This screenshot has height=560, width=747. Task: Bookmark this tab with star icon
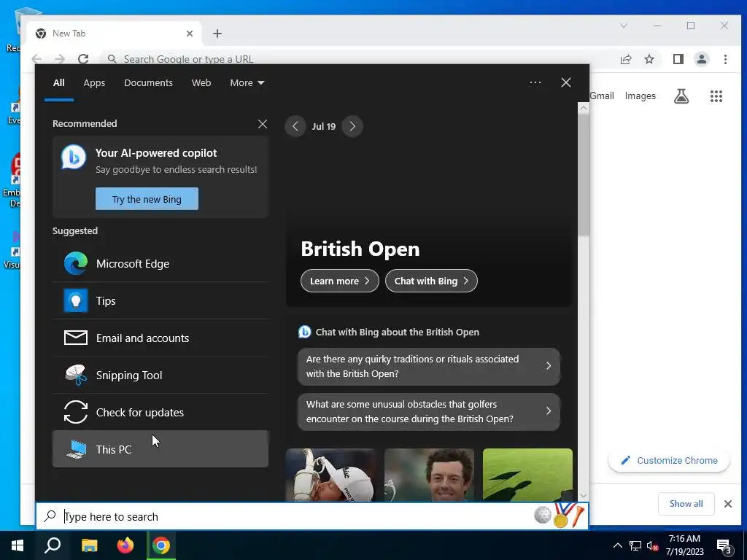[649, 59]
